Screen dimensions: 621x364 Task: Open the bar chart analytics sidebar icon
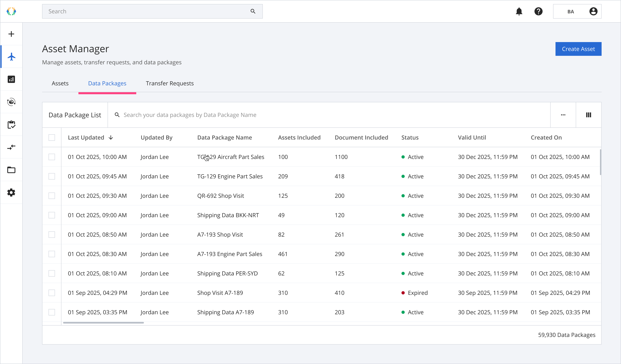(x=11, y=79)
